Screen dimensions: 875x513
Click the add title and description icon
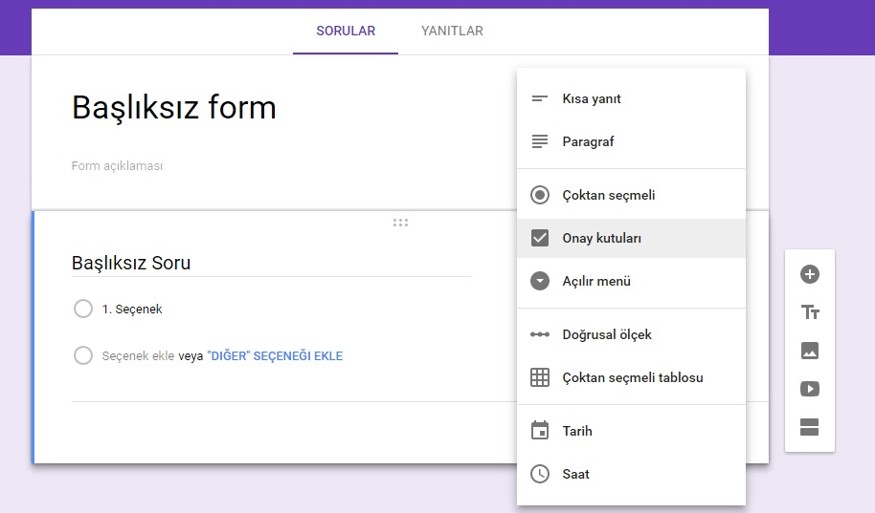(810, 313)
